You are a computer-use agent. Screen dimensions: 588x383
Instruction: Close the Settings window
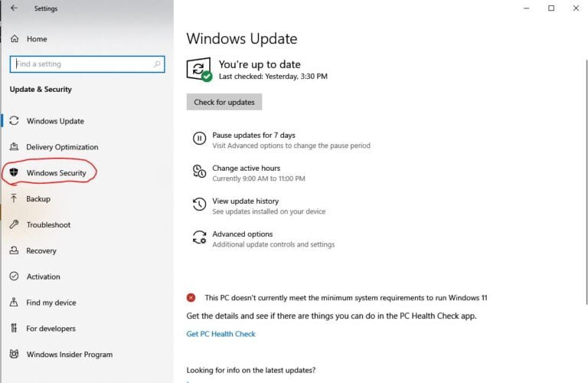(x=576, y=8)
